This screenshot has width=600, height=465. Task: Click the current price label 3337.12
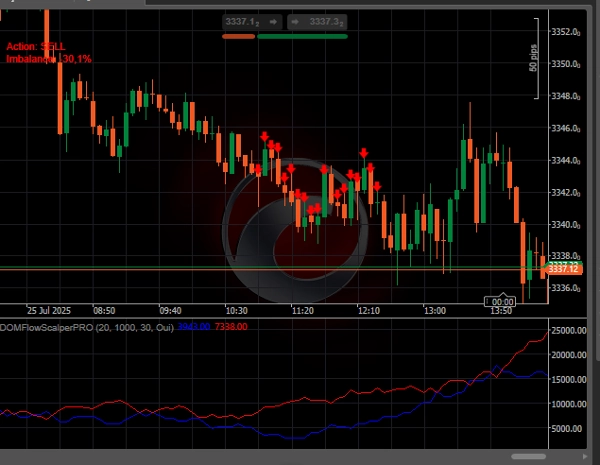[x=565, y=269]
